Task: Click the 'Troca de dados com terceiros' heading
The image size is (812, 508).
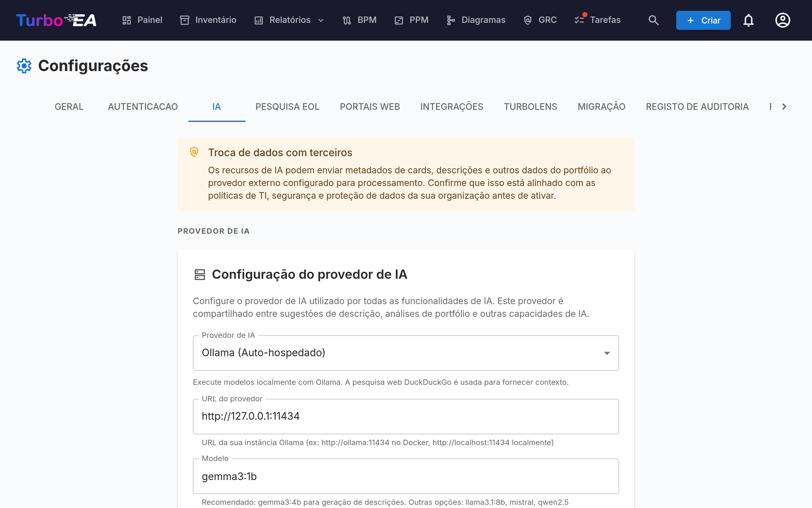Action: (x=280, y=152)
